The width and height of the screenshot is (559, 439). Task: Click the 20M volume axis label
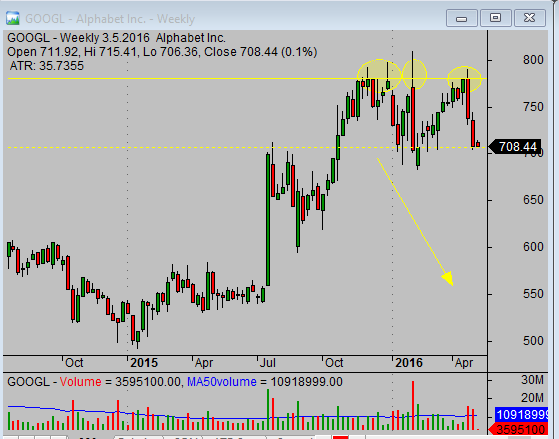(532, 398)
